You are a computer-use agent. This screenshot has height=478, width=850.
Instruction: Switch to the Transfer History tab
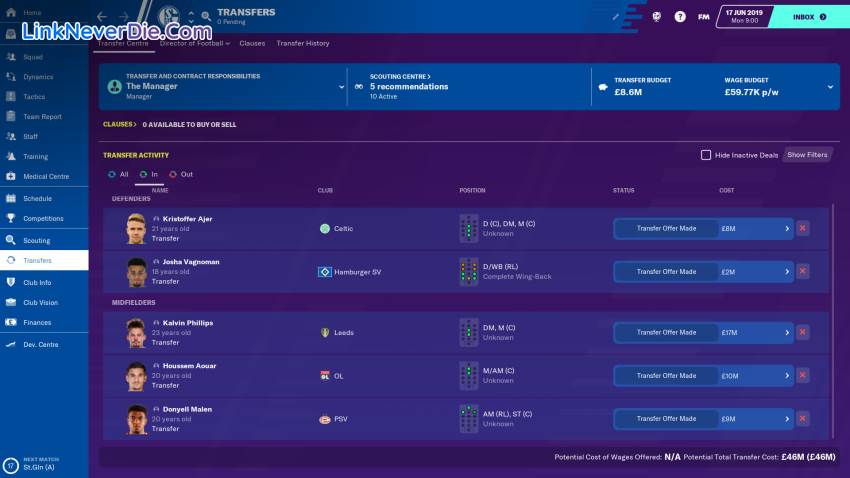pyautogui.click(x=302, y=43)
